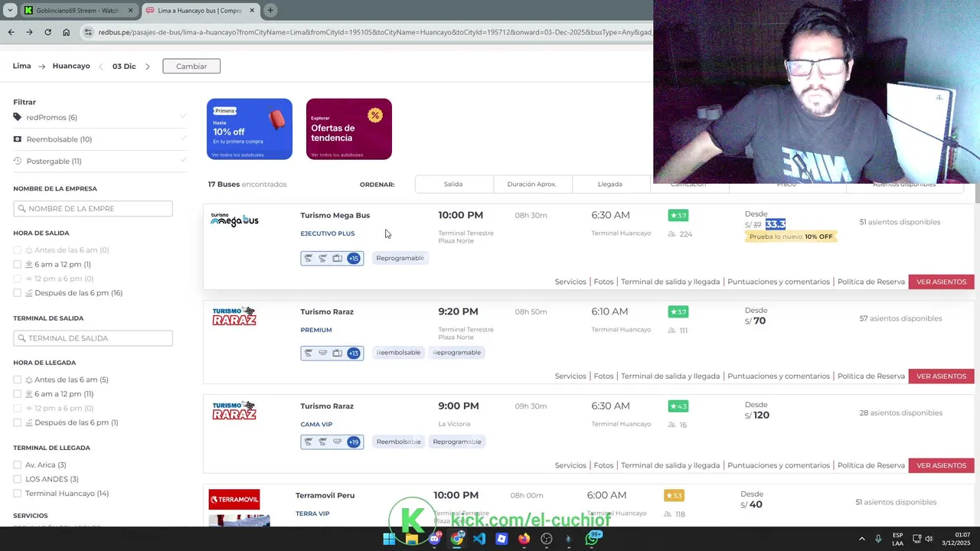Open File Explorer from the taskbar
This screenshot has height=551, width=980.
pos(412,539)
